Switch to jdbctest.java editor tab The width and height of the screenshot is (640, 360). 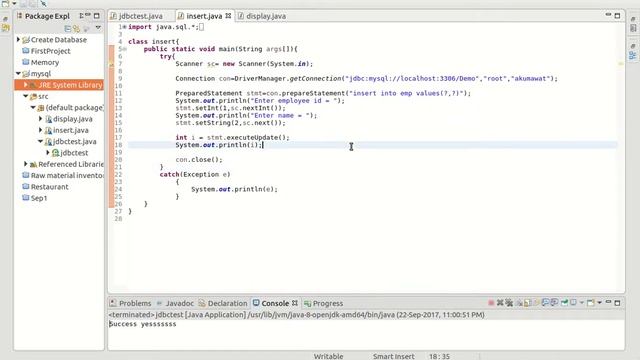click(140, 16)
